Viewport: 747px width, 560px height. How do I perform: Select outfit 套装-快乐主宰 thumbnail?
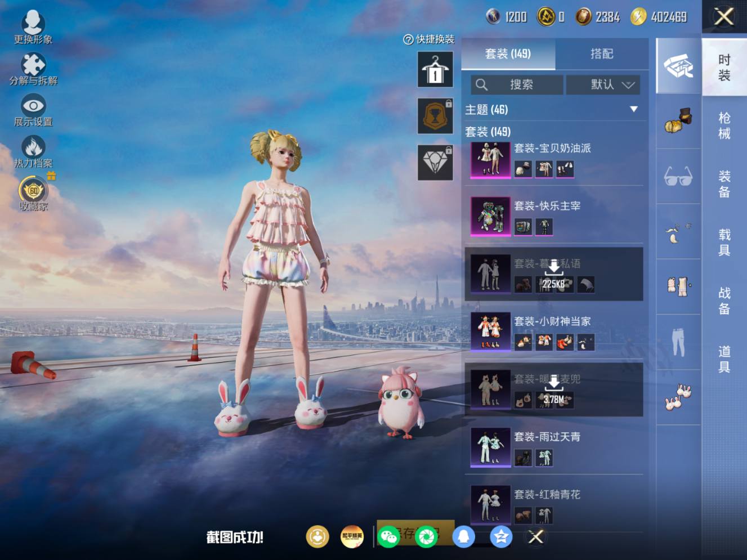pos(490,216)
